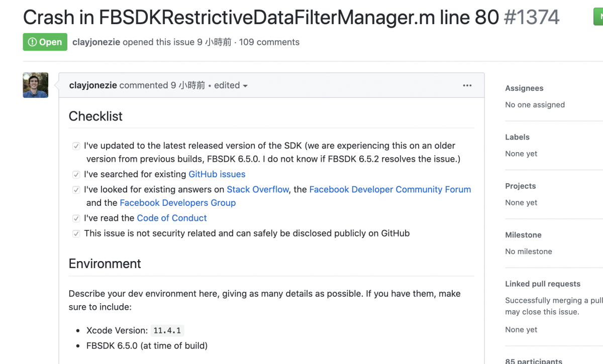
Task: Toggle the looked for existing answers checkbox
Action: [76, 190]
